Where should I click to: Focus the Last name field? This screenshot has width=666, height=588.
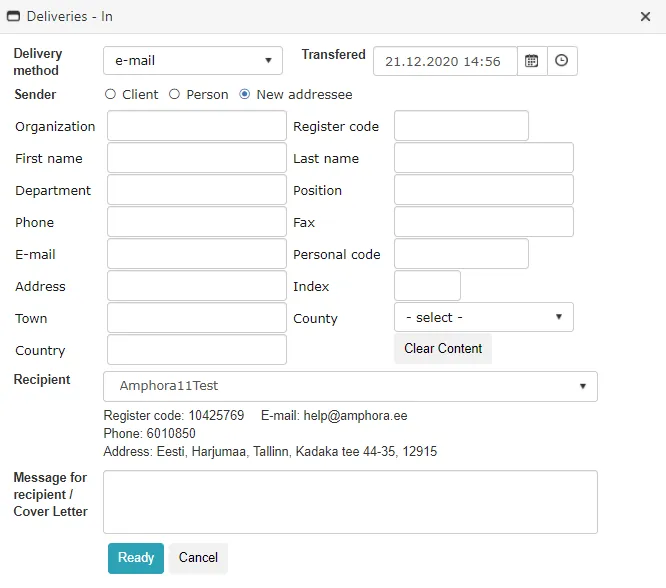484,158
